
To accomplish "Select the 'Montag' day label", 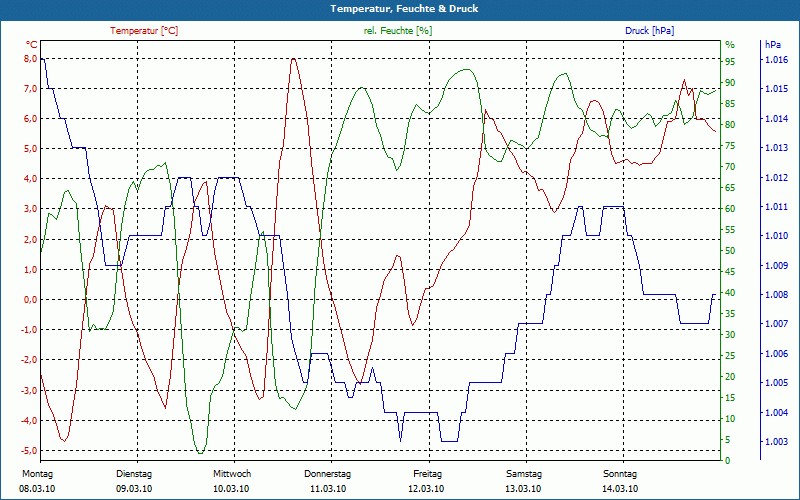I will click(37, 474).
